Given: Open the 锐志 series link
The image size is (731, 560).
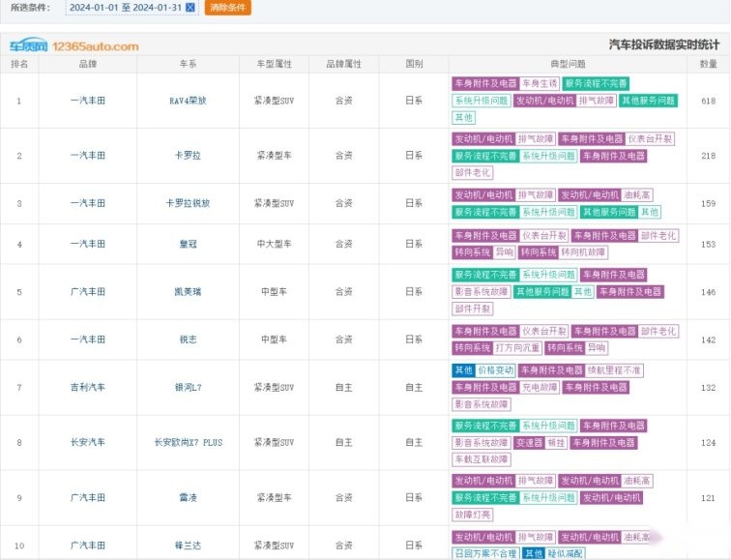Looking at the screenshot, I should (188, 339).
